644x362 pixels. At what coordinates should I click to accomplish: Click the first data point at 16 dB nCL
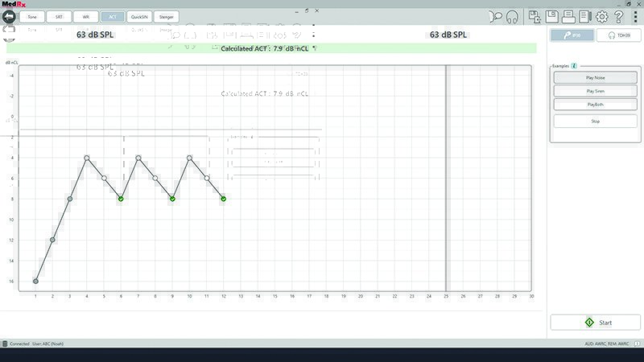(x=35, y=281)
